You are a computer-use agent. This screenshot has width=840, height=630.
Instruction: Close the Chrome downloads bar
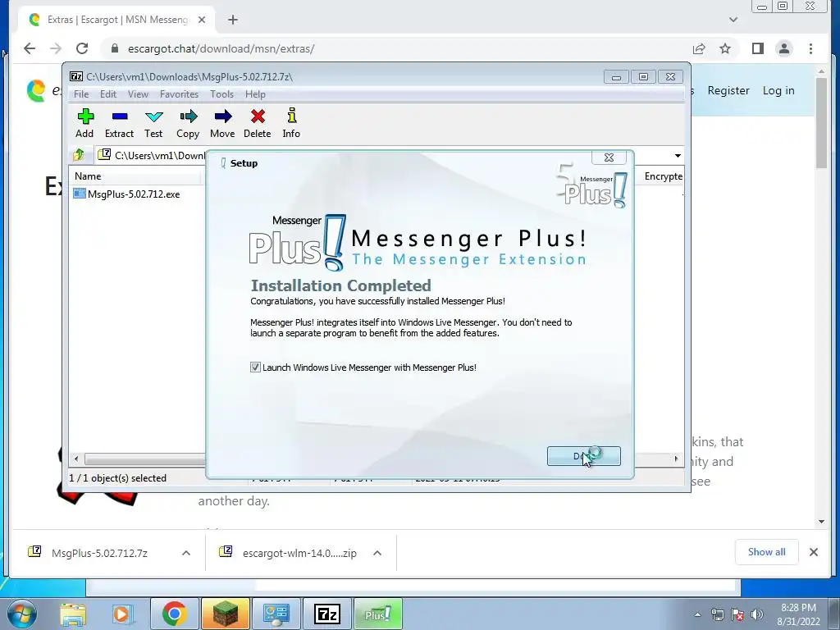[813, 552]
